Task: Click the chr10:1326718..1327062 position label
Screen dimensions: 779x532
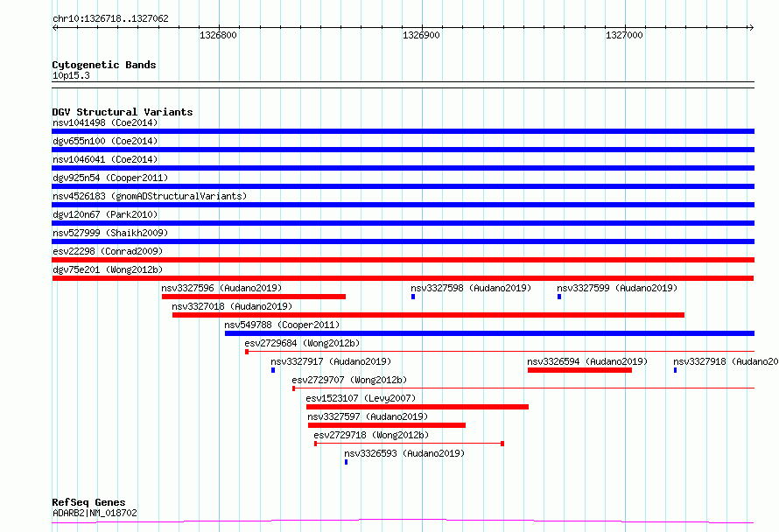Action: [110, 19]
